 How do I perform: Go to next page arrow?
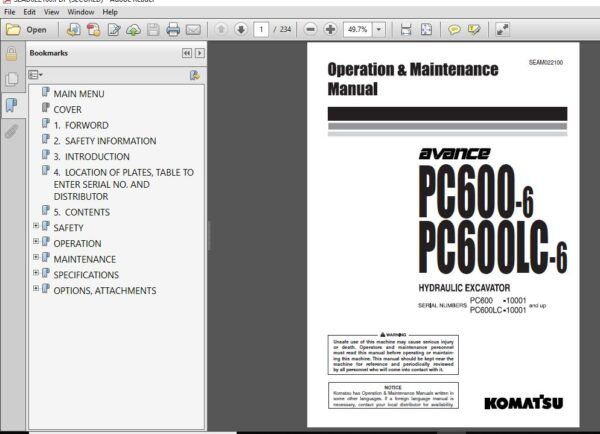click(x=241, y=29)
